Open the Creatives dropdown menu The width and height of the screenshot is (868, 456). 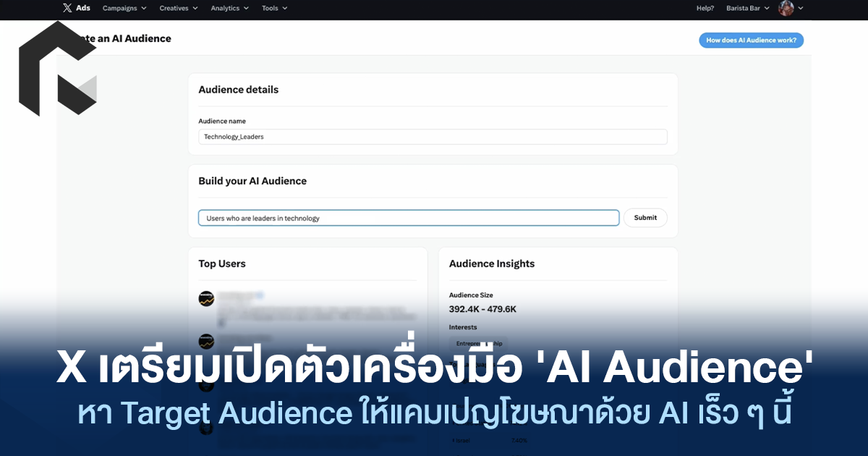tap(179, 9)
